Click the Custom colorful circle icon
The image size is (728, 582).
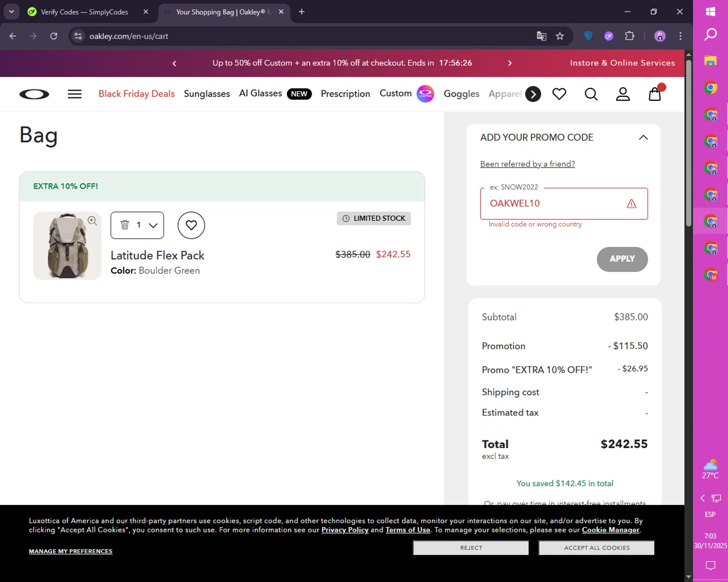point(425,94)
